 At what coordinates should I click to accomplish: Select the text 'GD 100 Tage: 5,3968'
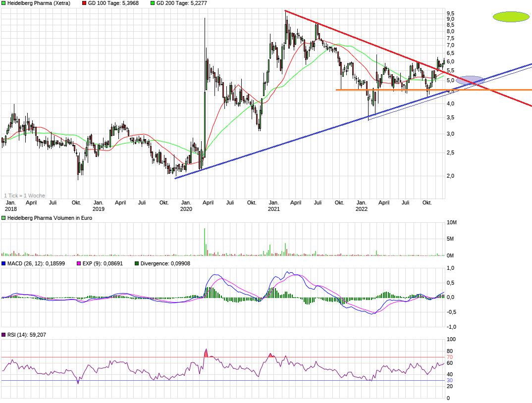point(113,3)
